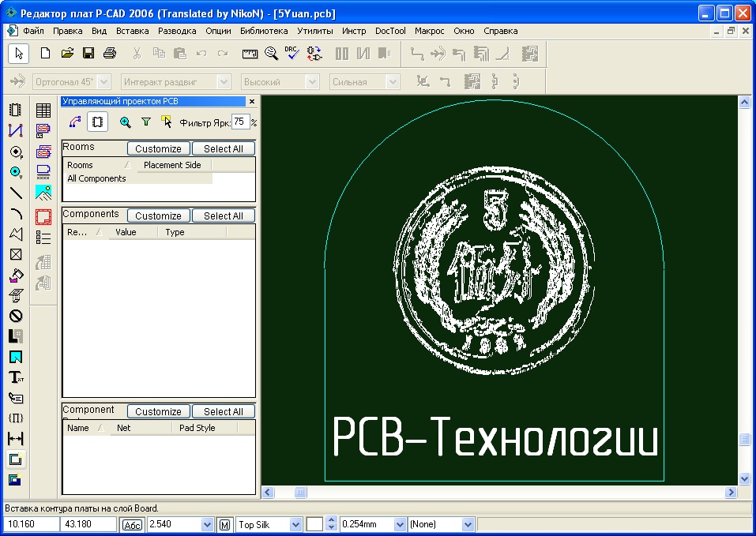
Task: Select the Place Connection tool
Action: (x=16, y=130)
